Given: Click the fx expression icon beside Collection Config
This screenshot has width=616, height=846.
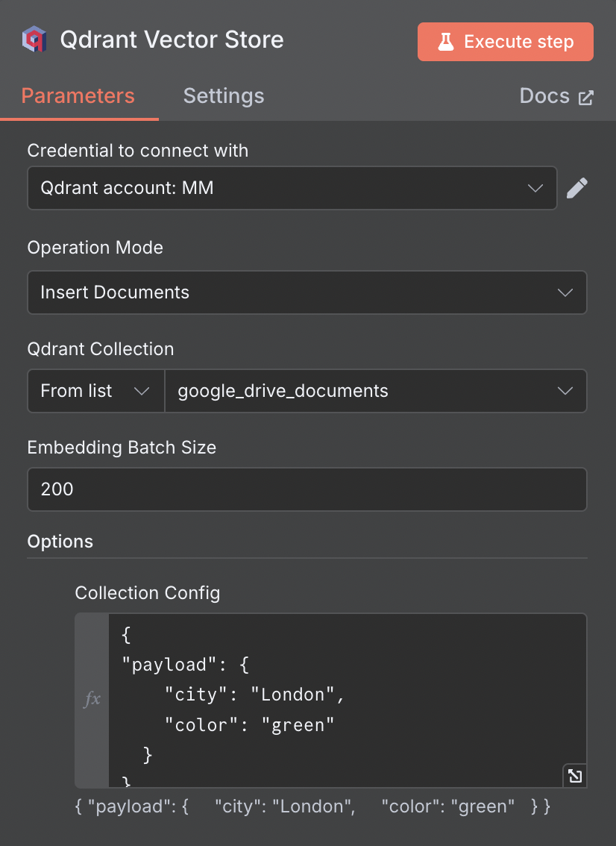Looking at the screenshot, I should (x=92, y=699).
